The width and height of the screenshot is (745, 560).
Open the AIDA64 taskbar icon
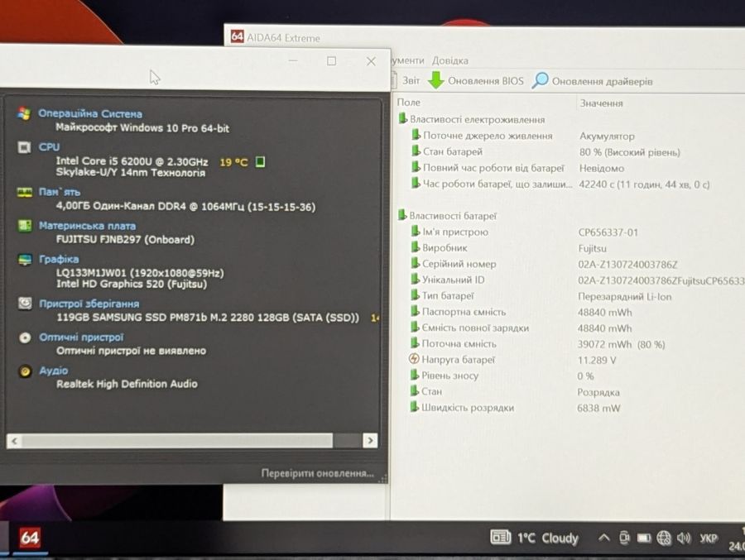(x=30, y=538)
